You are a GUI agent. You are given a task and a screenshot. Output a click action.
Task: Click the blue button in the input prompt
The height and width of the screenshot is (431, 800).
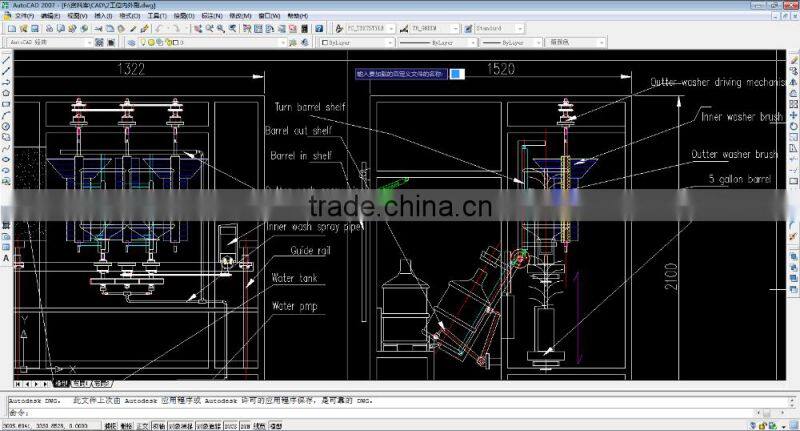click(455, 73)
